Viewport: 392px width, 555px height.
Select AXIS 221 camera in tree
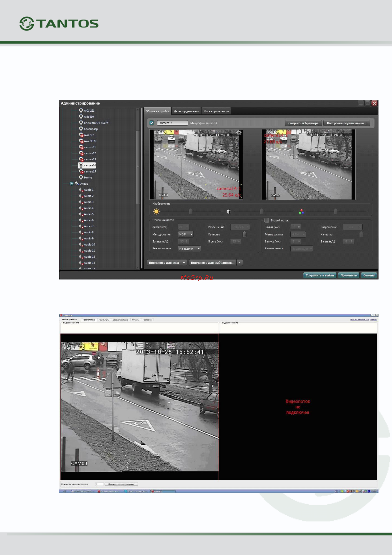[x=87, y=110]
